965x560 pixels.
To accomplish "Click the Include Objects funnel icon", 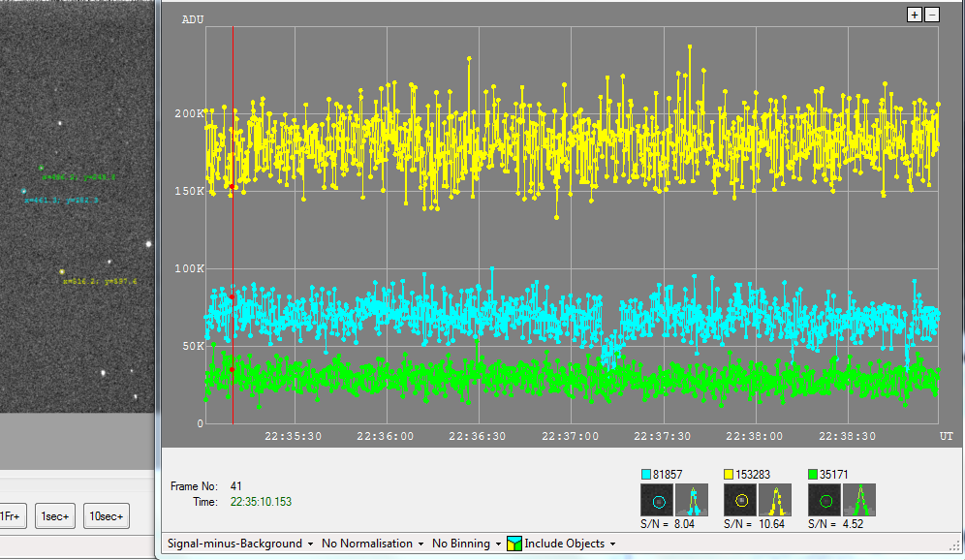I will (x=514, y=544).
